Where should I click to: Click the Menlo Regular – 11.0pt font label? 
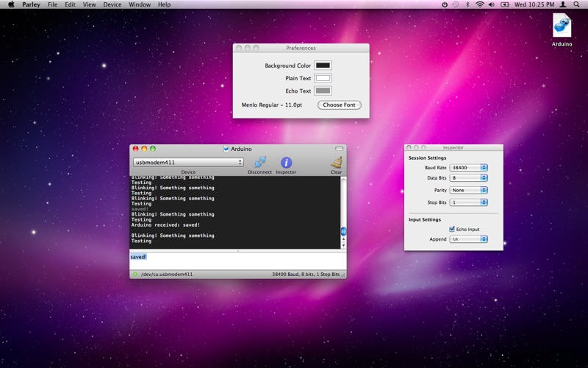tap(272, 105)
